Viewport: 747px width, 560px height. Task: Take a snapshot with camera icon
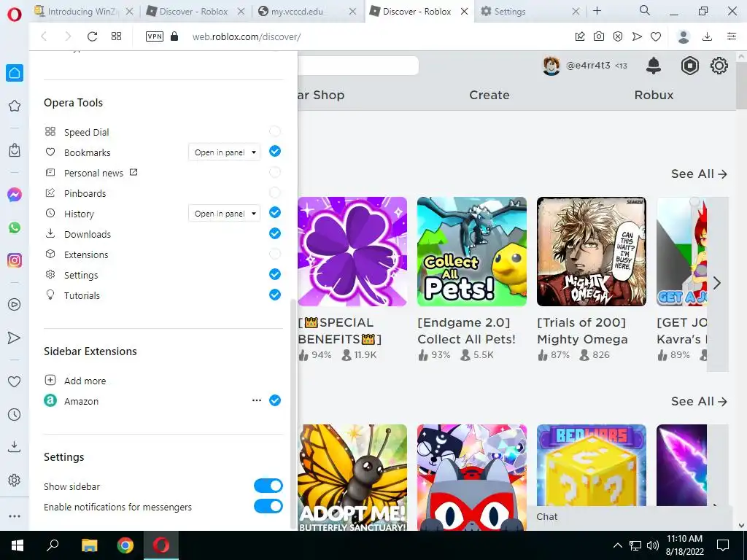[x=599, y=36]
